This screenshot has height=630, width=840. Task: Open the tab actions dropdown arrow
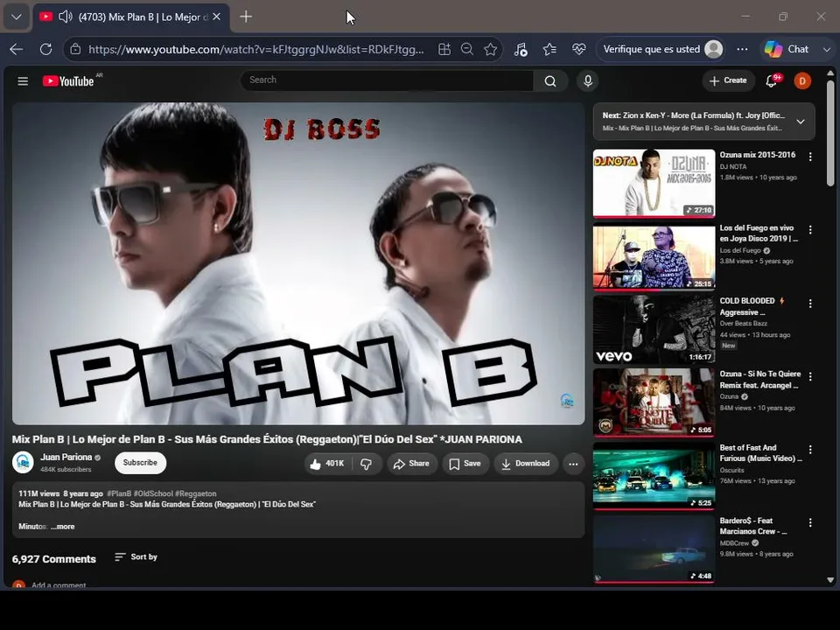17,17
